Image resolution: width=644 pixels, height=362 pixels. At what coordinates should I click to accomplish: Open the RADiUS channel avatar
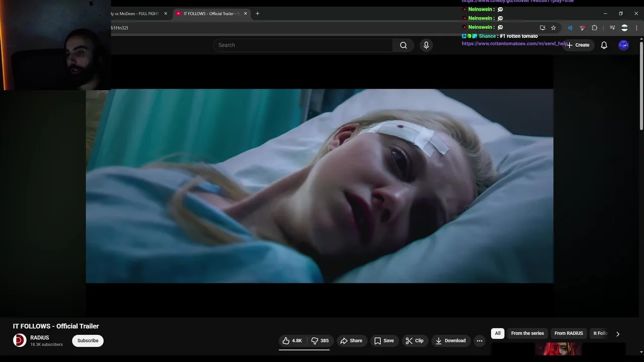coord(20,340)
